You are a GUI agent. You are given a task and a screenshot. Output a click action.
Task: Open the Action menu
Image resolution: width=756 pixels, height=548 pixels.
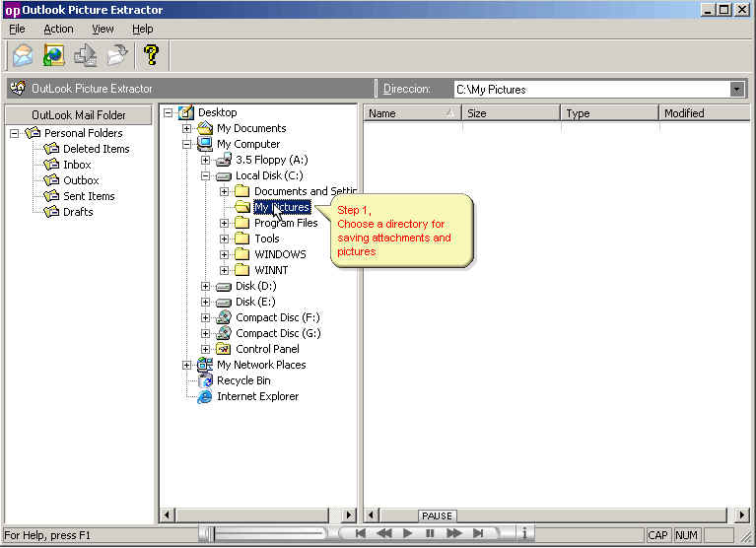tap(58, 30)
